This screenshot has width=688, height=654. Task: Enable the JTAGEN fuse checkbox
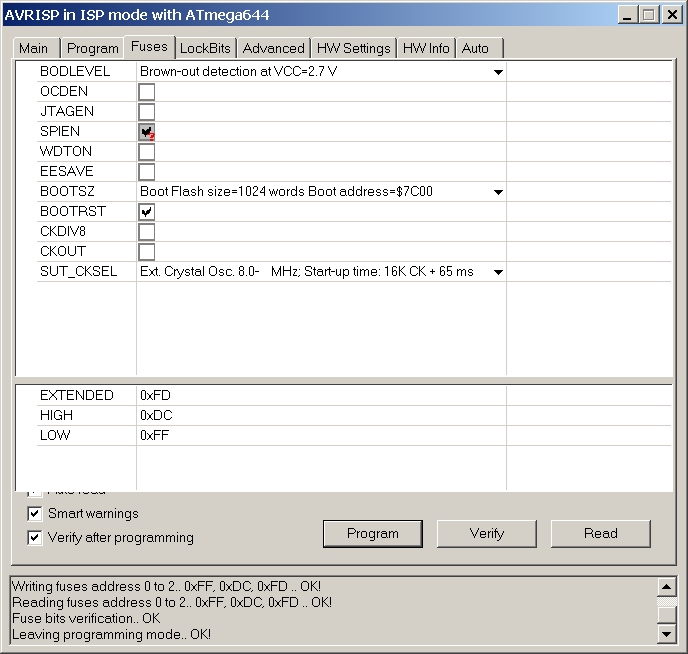[x=147, y=112]
